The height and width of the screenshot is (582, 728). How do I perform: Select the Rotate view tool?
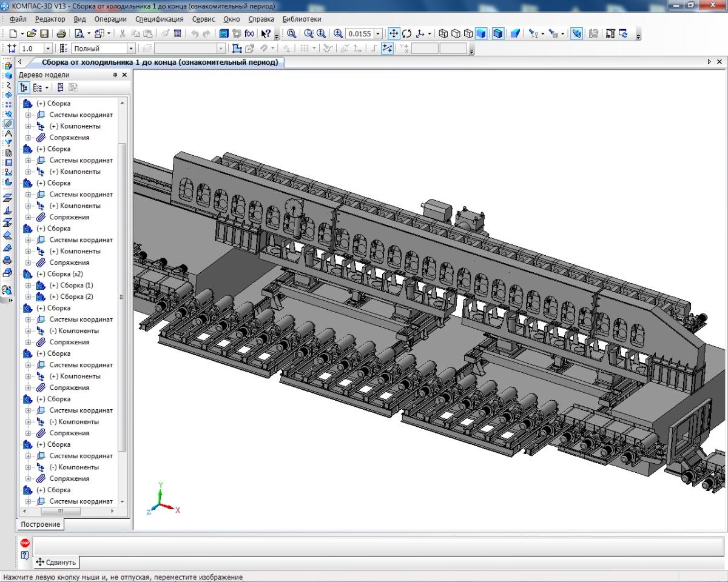[x=407, y=34]
